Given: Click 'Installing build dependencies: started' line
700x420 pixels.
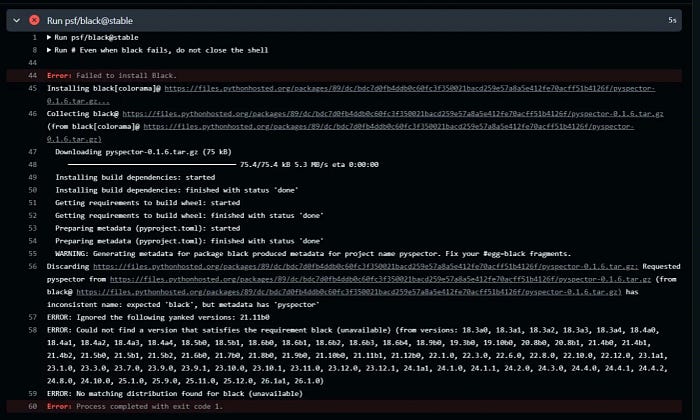Looking at the screenshot, I should (x=135, y=177).
